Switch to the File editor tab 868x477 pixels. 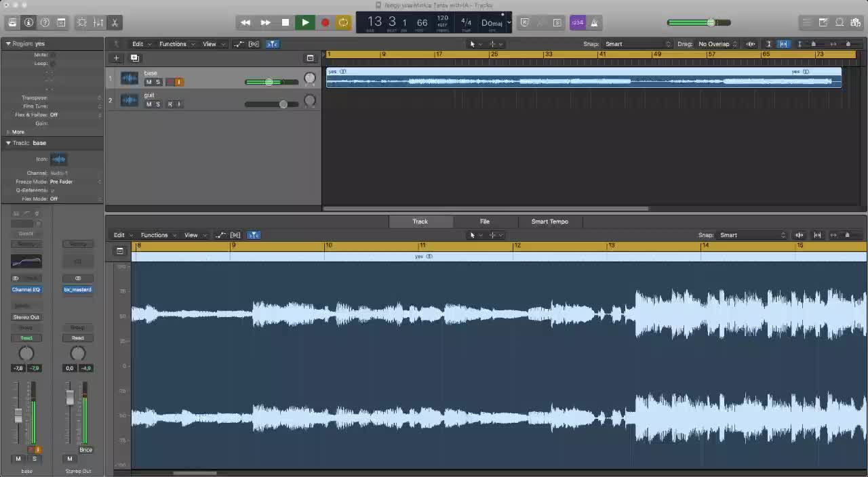(485, 222)
